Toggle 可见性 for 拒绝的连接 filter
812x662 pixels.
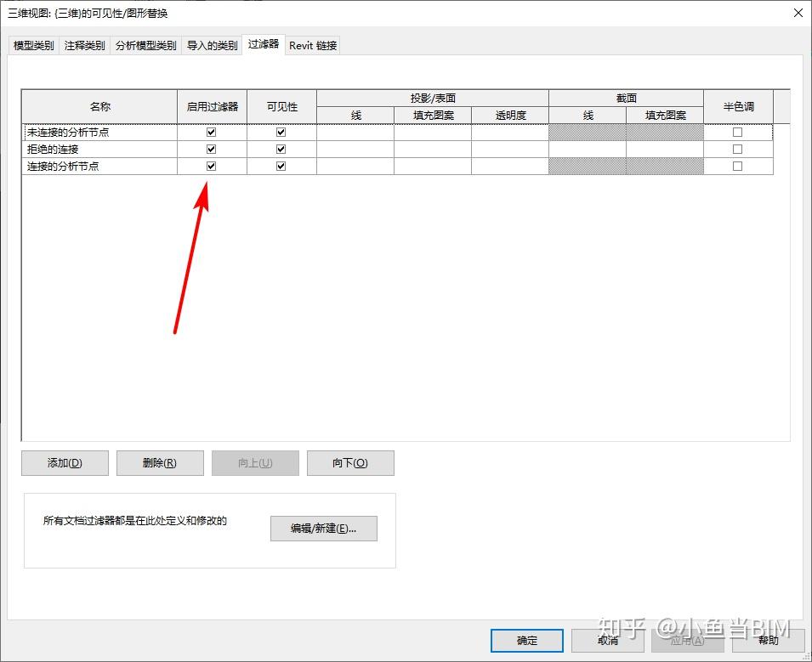(281, 149)
